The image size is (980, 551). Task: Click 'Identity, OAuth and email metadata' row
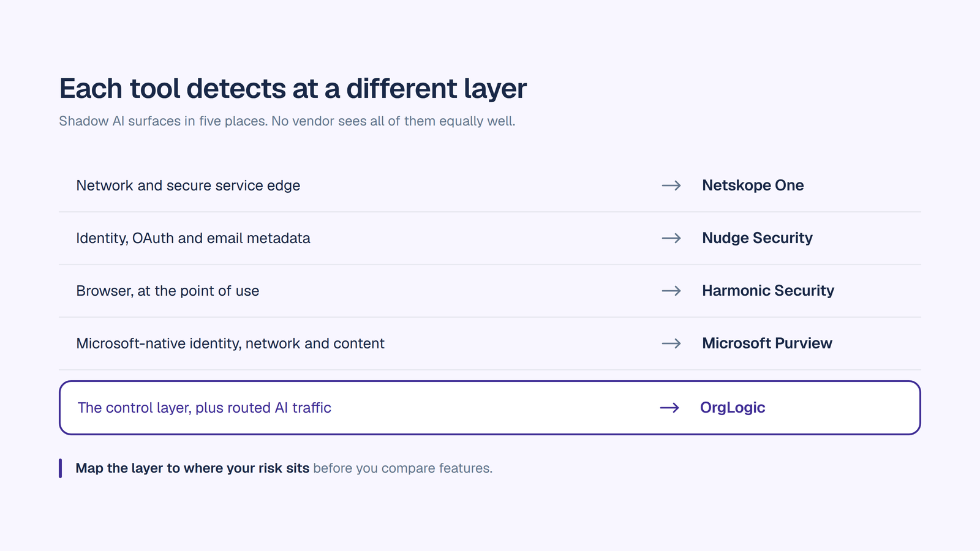coord(490,238)
